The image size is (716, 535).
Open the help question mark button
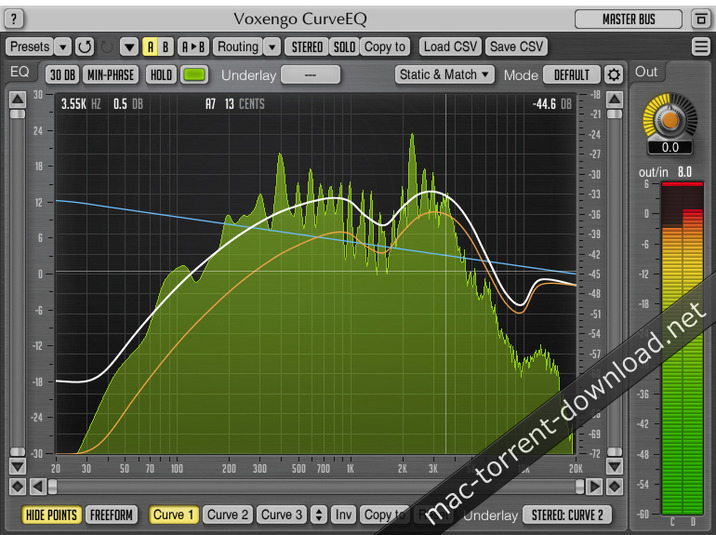pos(14,19)
